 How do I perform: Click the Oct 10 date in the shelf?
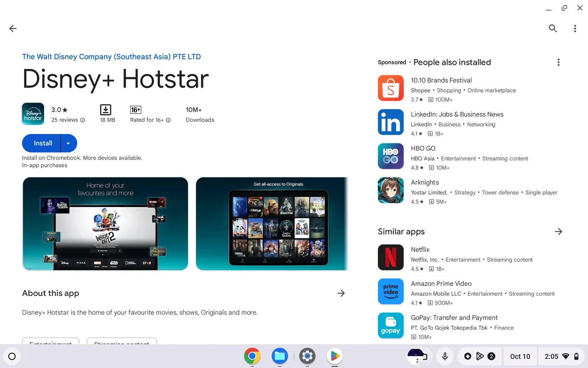coord(520,356)
